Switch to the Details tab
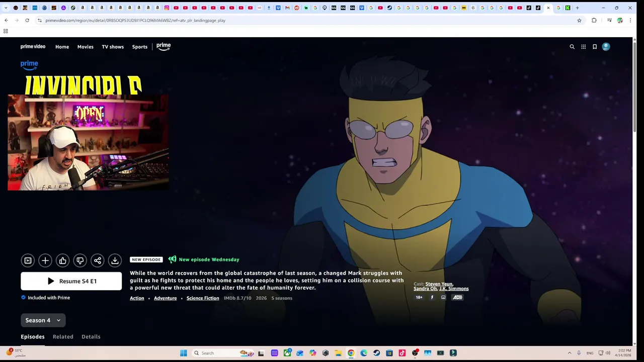The image size is (644, 362). (91, 337)
